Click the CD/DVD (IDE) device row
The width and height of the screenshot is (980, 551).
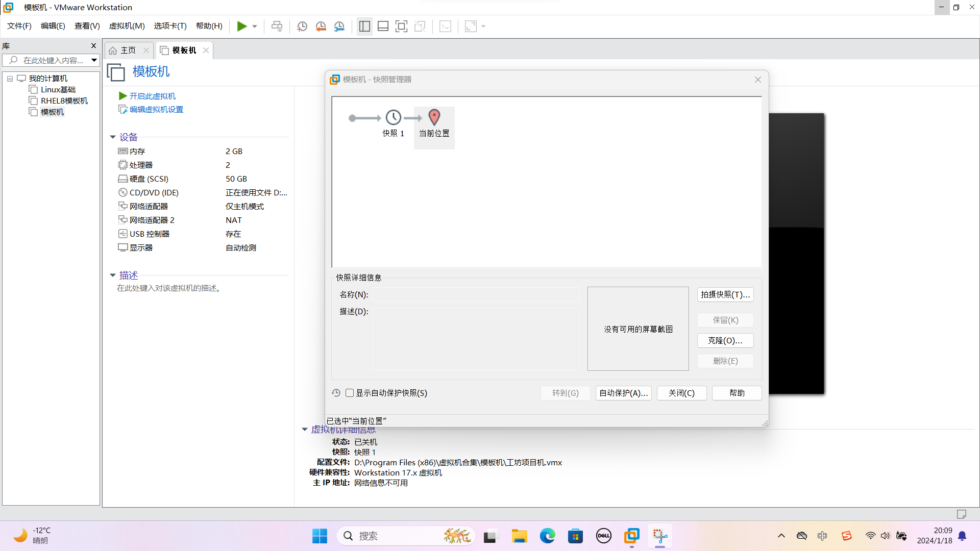203,193
